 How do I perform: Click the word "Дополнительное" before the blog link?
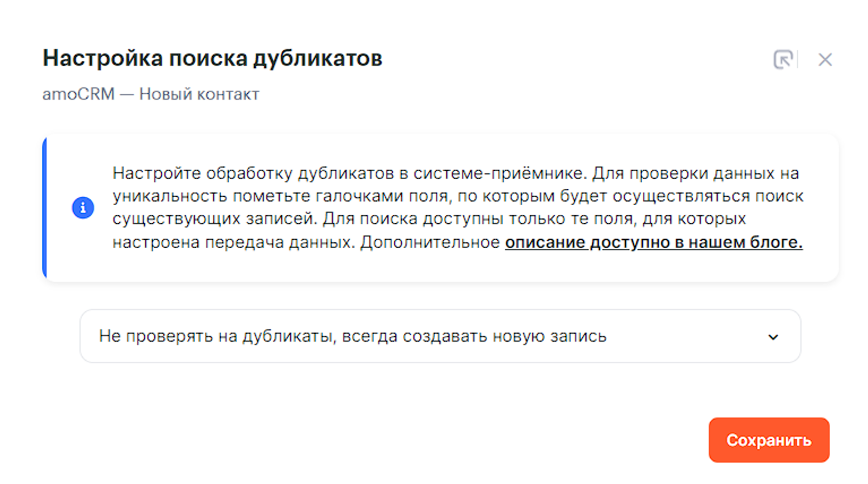[x=430, y=243]
